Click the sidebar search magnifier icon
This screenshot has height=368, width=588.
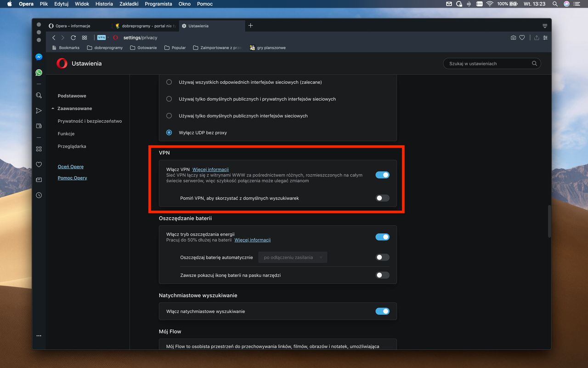point(39,95)
